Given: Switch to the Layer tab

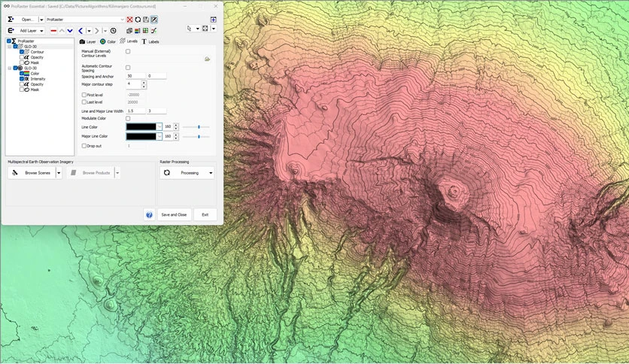Looking at the screenshot, I should [88, 41].
